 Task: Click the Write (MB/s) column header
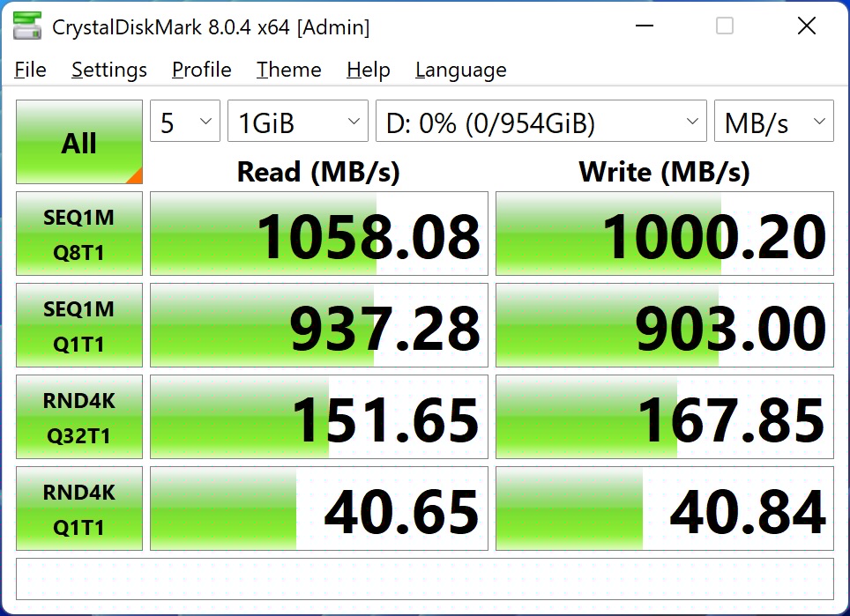coord(665,172)
